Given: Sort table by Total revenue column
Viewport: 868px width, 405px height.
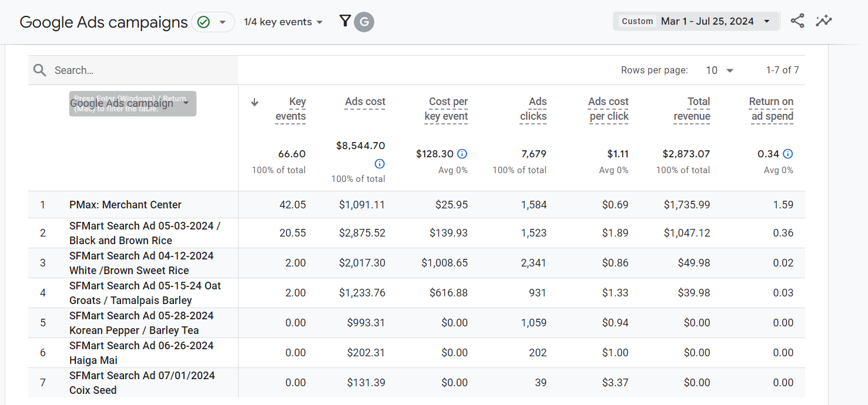Looking at the screenshot, I should (692, 109).
